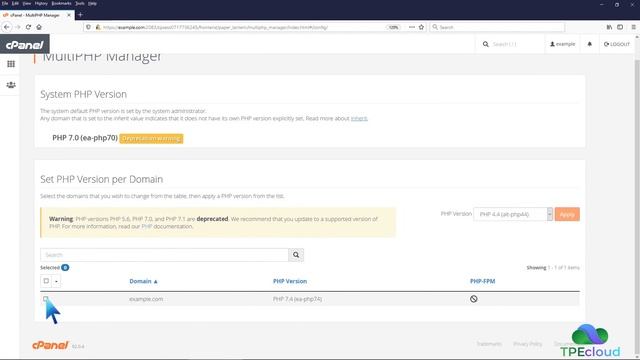The width and height of the screenshot is (640, 360).
Task: Sort the table by Domain column
Action: [143, 281]
